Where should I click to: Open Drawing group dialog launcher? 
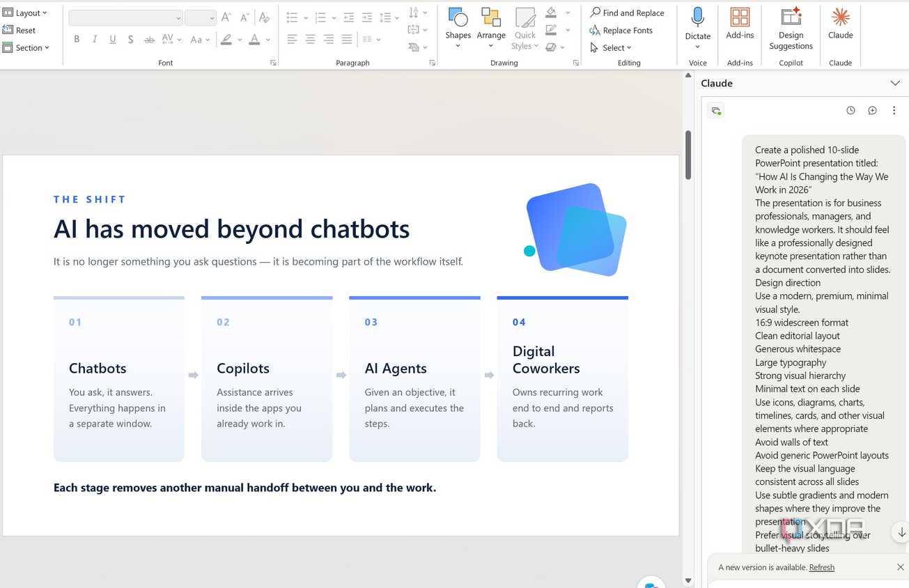point(575,63)
